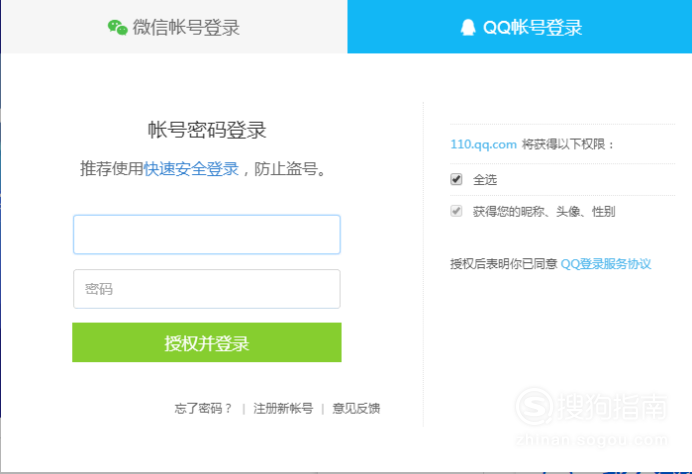Image resolution: width=692 pixels, height=474 pixels.
Task: Click the green 授权并登录 button
Action: [x=207, y=342]
